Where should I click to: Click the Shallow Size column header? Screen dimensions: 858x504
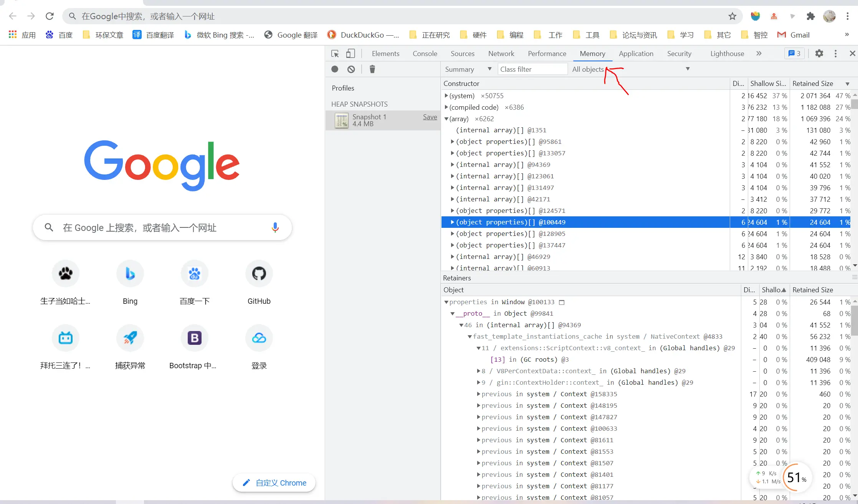(x=768, y=83)
